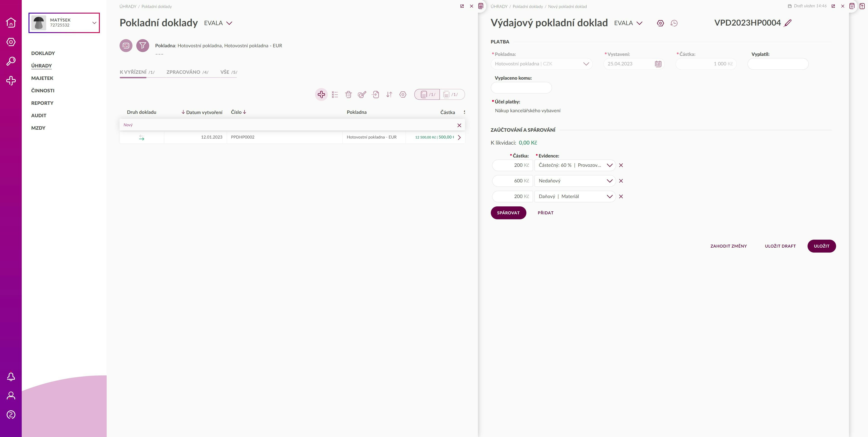Open ÚHRADY menu section
Screen dimensions: 868x437
click(x=41, y=66)
